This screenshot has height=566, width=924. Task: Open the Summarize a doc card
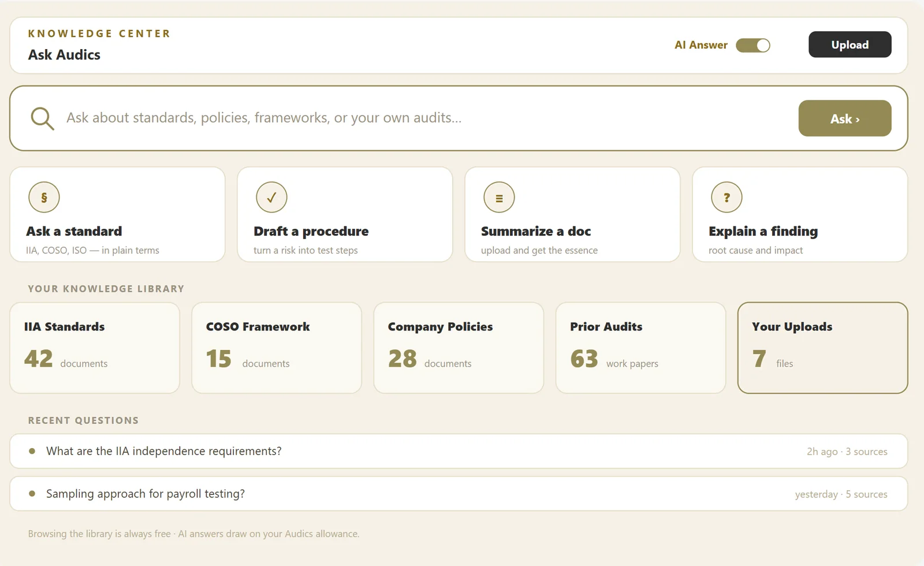(572, 214)
